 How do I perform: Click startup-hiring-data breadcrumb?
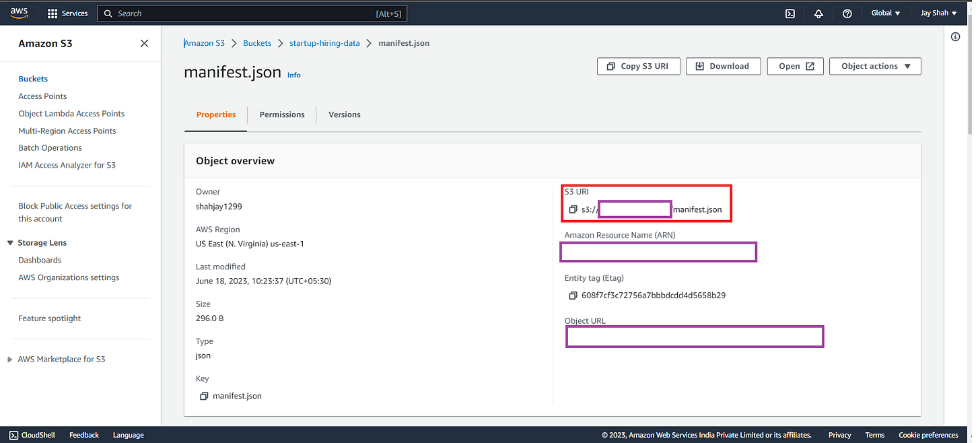coord(324,43)
